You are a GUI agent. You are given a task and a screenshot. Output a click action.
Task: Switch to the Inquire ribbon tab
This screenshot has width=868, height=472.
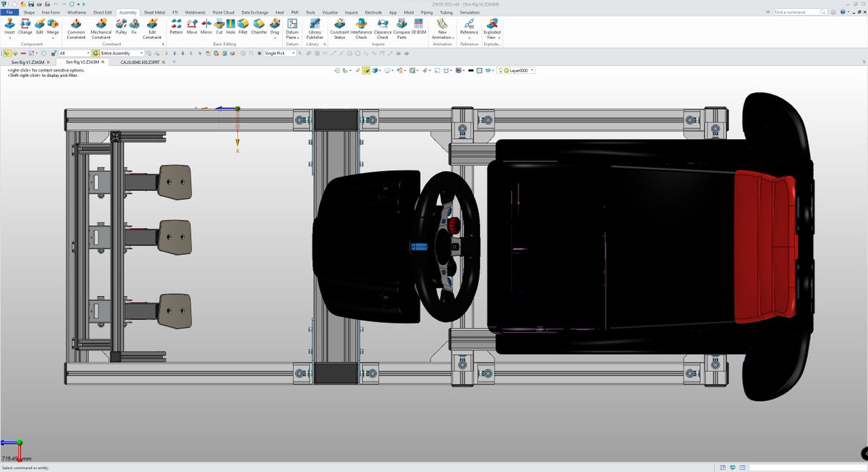pyautogui.click(x=351, y=12)
